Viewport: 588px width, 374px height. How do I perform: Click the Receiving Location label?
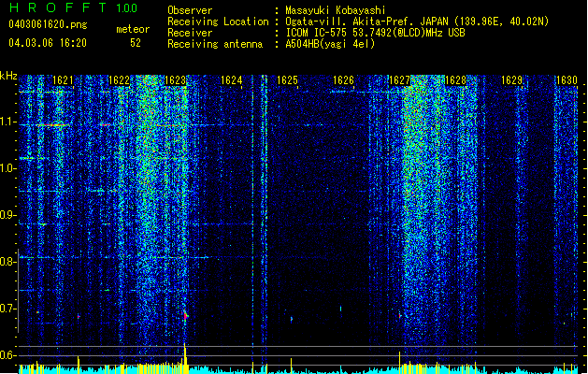218,22
